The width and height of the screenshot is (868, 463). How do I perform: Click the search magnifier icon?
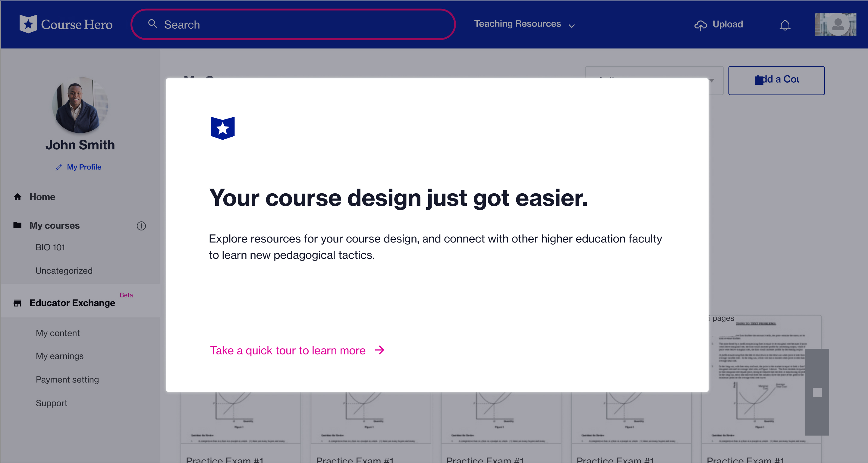[x=153, y=24]
